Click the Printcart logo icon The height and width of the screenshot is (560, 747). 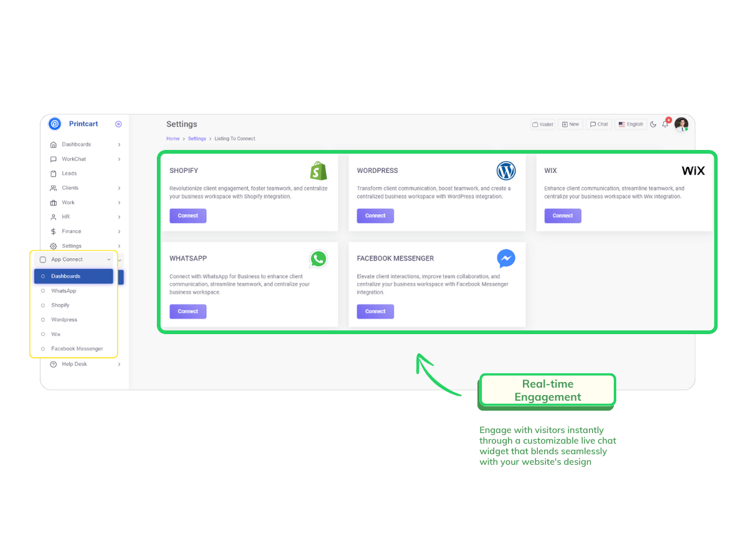tap(55, 124)
